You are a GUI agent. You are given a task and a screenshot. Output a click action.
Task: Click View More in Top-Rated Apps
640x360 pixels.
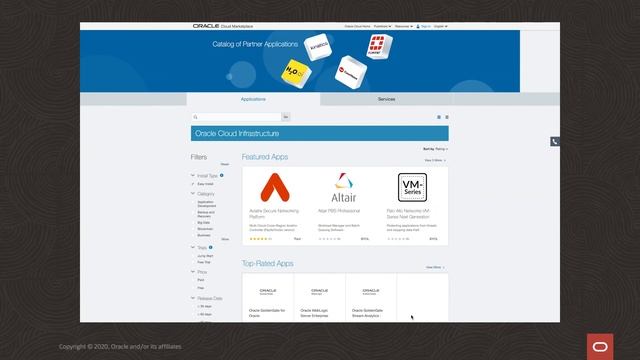(x=435, y=267)
